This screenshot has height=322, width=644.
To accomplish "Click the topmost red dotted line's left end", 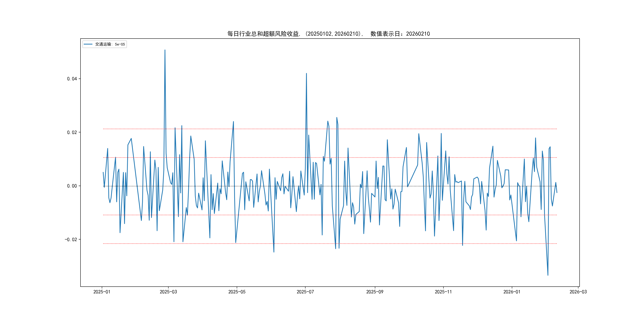I will tap(104, 129).
